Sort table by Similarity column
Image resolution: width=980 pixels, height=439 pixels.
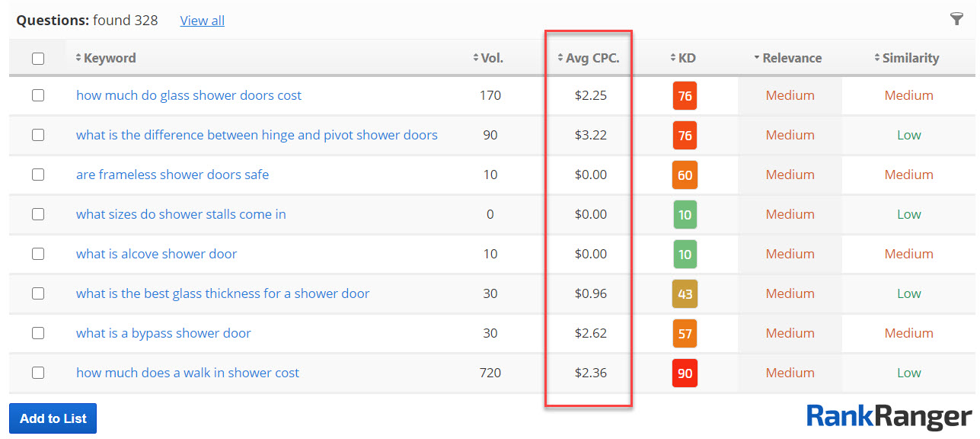tap(906, 58)
